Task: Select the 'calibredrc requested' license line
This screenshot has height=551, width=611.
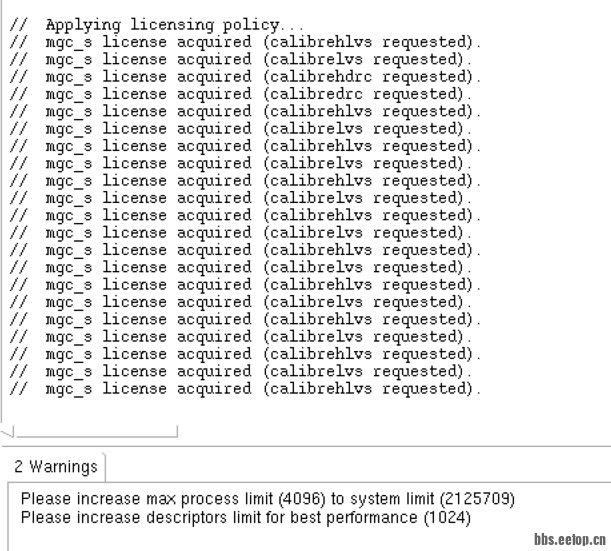Action: coord(241,94)
